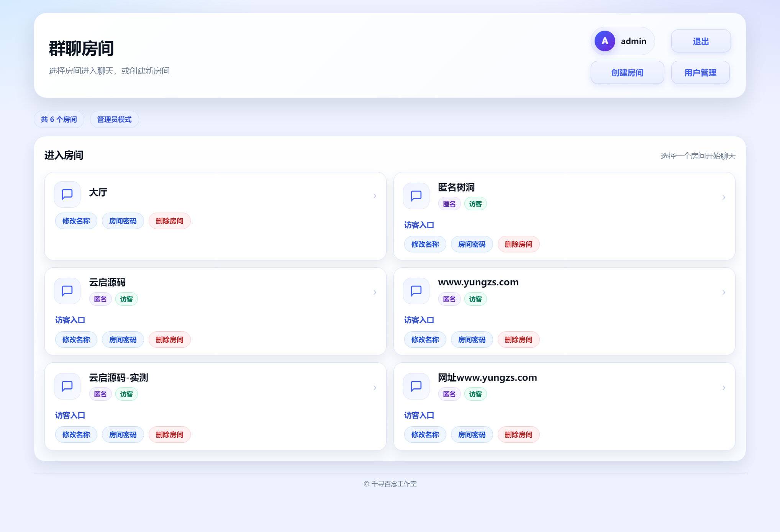Open 访客入口 link of www.yungzs.com room
This screenshot has width=780, height=532.
(x=419, y=320)
